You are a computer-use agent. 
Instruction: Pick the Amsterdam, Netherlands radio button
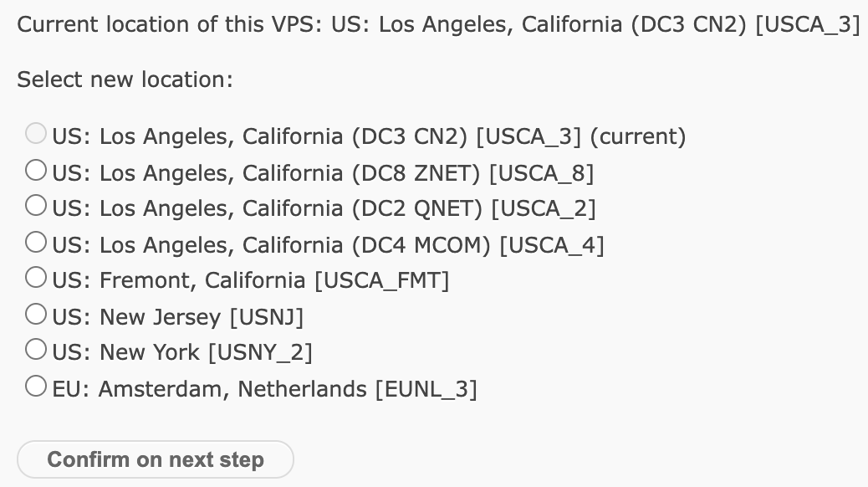click(x=36, y=387)
